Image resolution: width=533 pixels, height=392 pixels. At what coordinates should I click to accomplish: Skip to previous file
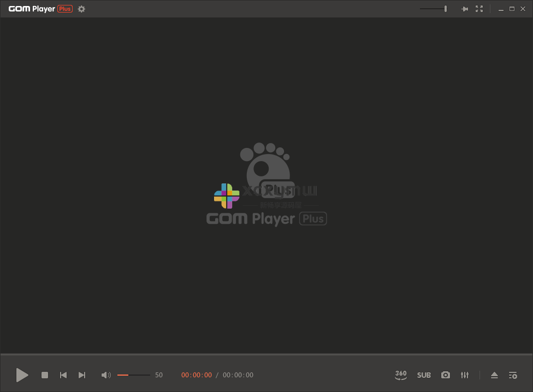click(x=63, y=375)
